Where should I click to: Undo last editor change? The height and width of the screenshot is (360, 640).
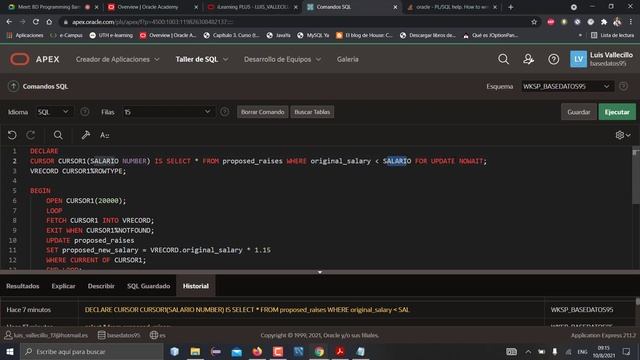tap(12, 135)
